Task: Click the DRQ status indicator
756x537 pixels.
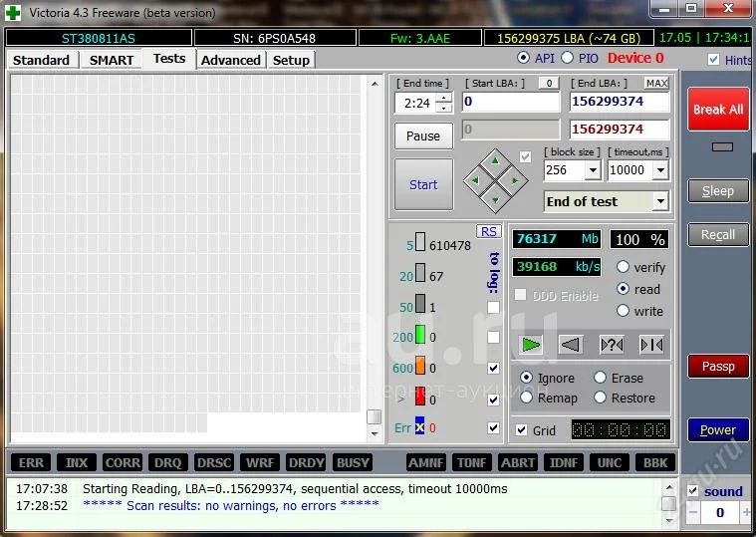Action: (167, 462)
